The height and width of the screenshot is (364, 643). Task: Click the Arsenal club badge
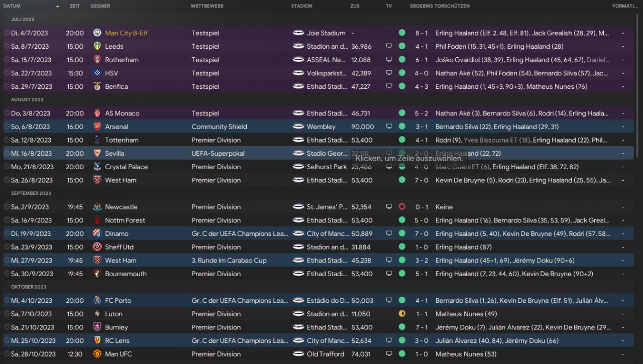[97, 127]
